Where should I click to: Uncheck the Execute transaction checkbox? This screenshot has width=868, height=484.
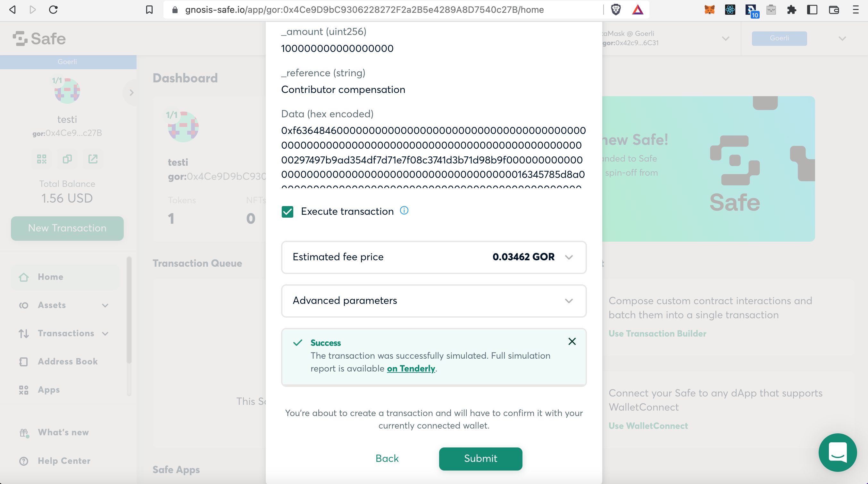pyautogui.click(x=288, y=212)
